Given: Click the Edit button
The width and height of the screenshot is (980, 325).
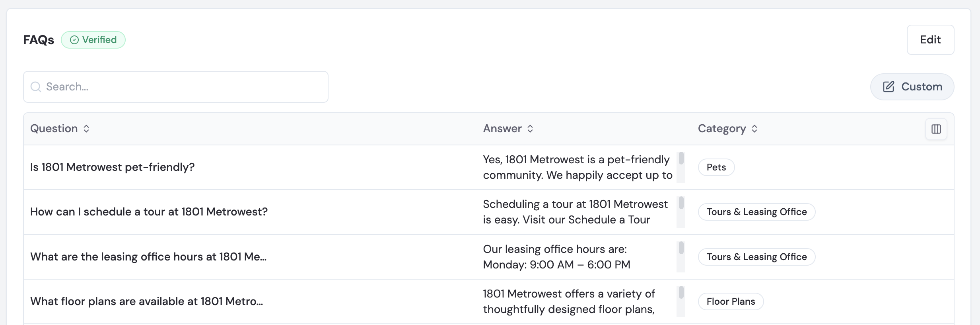Looking at the screenshot, I should [930, 40].
